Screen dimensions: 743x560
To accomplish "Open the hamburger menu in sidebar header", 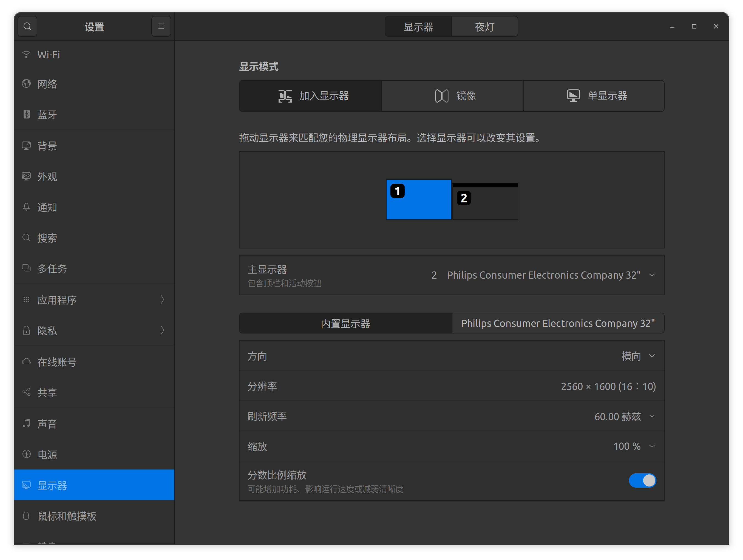I will tap(161, 26).
